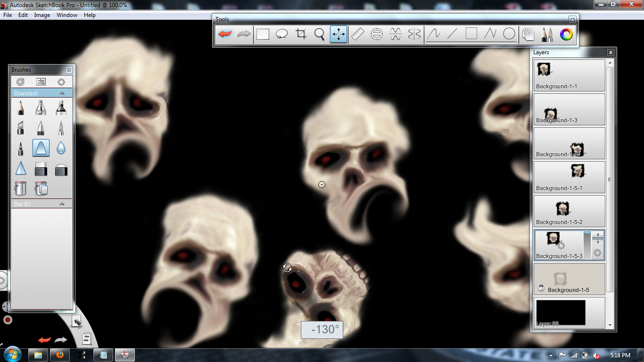Toggle the Symmetry tool

[x=414, y=34]
